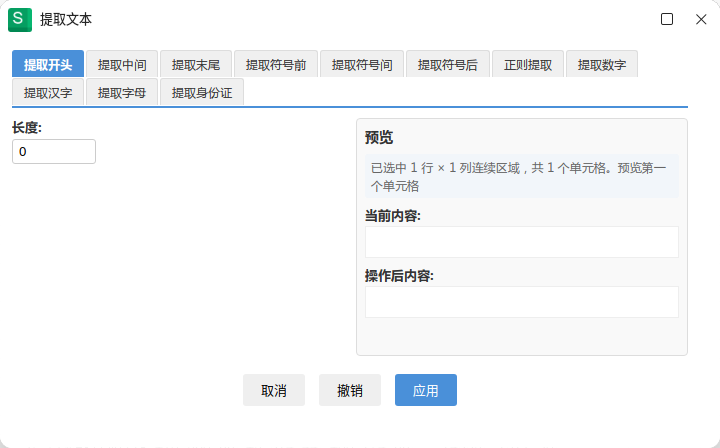Open the 提取数字 tab
Viewport: 720px width, 448px height.
pyautogui.click(x=602, y=64)
